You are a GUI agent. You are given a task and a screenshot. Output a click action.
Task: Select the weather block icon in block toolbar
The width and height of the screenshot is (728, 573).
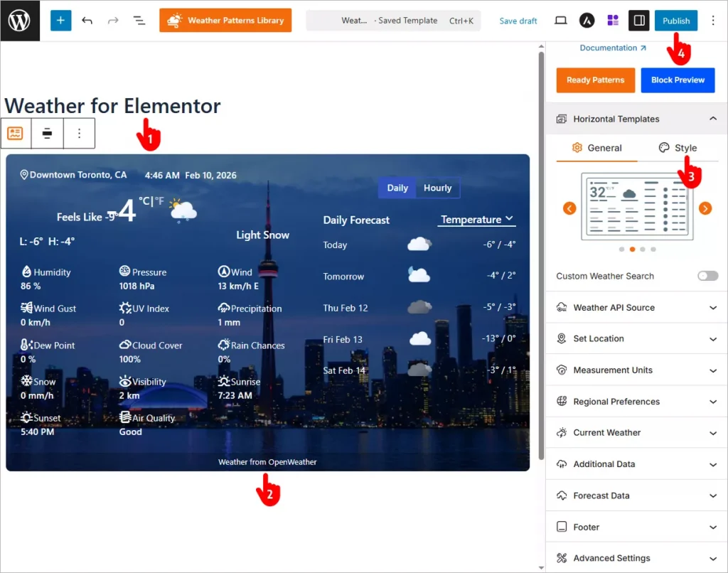(16, 133)
